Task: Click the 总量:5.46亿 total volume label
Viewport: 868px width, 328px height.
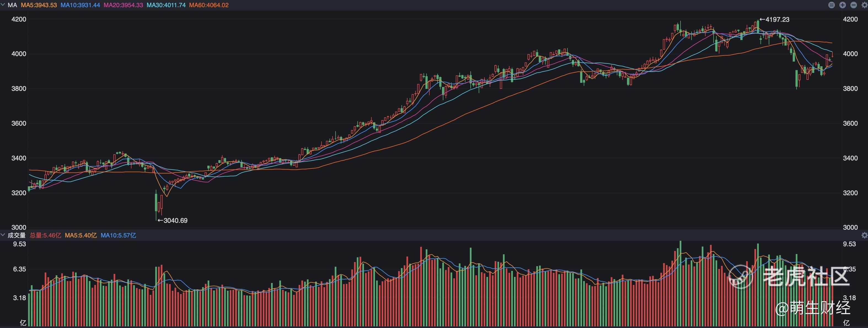Action: (x=45, y=235)
